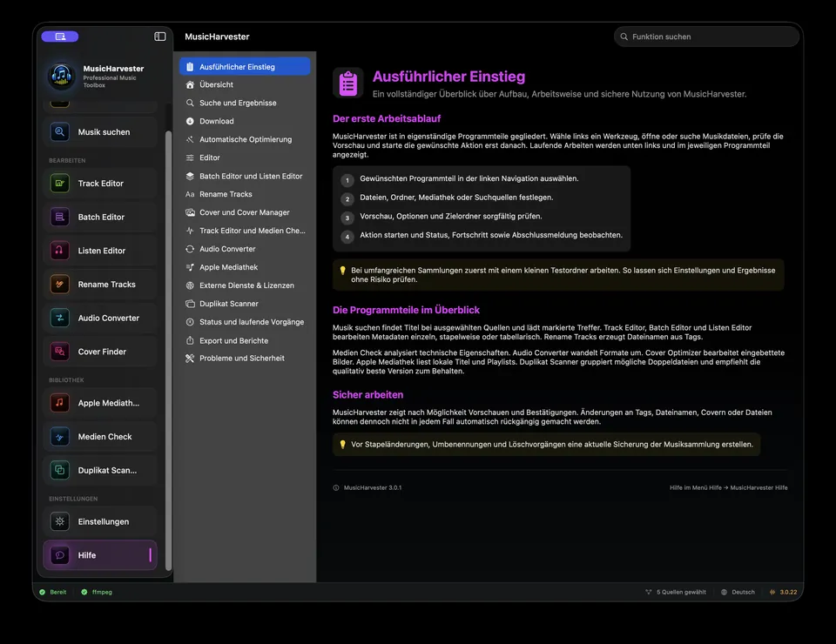
Task: Click the Funktion suchen search field
Action: [706, 37]
